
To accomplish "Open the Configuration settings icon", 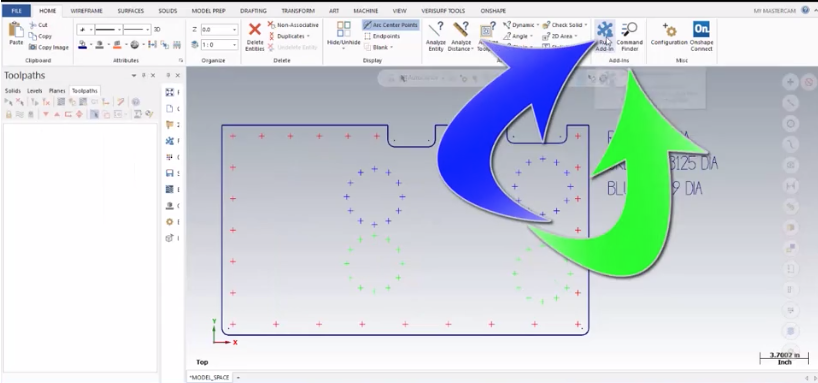I will pyautogui.click(x=669, y=36).
